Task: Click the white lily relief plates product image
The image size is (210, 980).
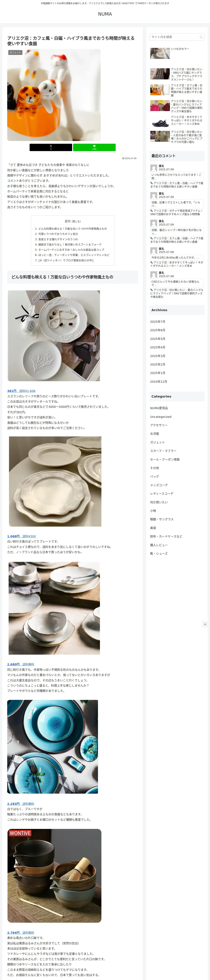Action: (54, 336)
